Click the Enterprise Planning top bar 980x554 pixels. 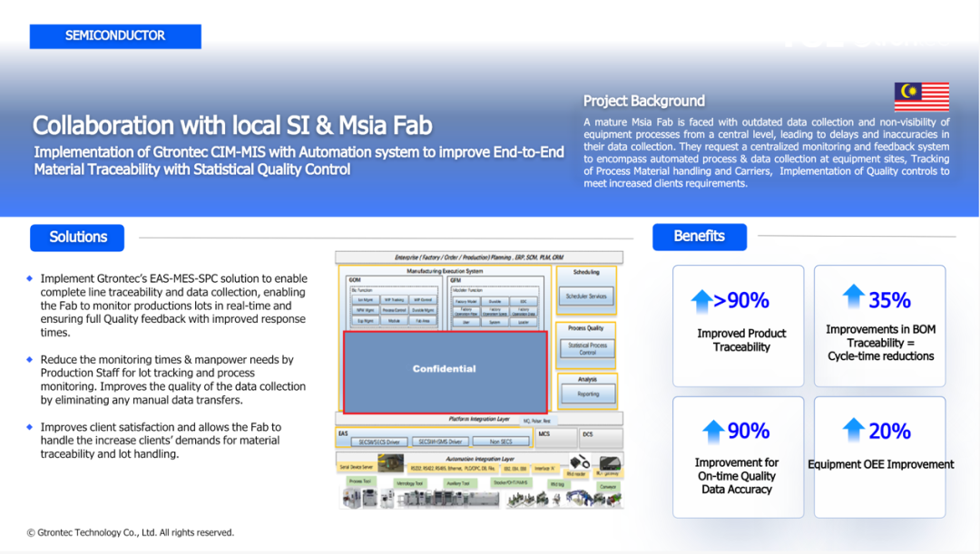coord(479,258)
